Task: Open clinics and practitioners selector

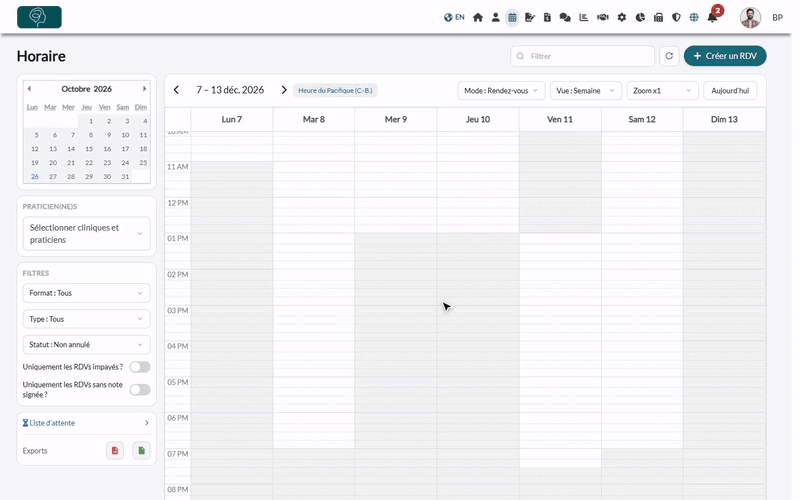Action: click(x=86, y=234)
